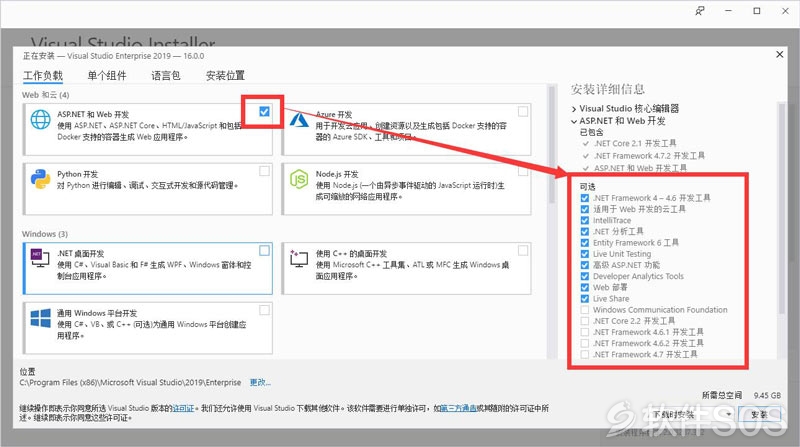Image resolution: width=800 pixels, height=447 pixels.
Task: Check the C++ desktop development checkbox
Action: [523, 251]
